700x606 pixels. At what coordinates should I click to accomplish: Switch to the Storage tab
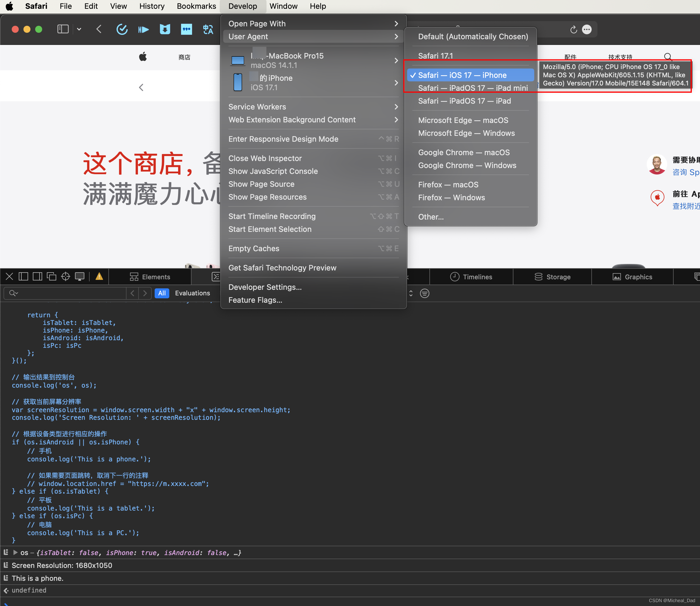pyautogui.click(x=552, y=277)
